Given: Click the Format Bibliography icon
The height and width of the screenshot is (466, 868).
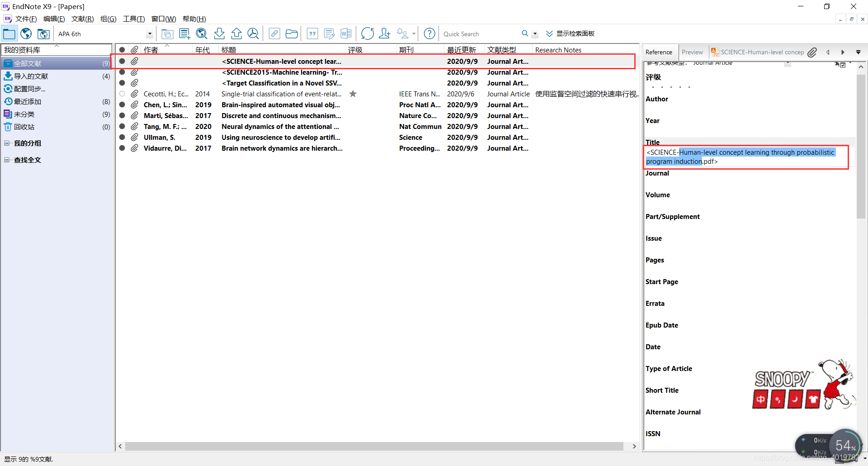Looking at the screenshot, I should click(x=330, y=33).
